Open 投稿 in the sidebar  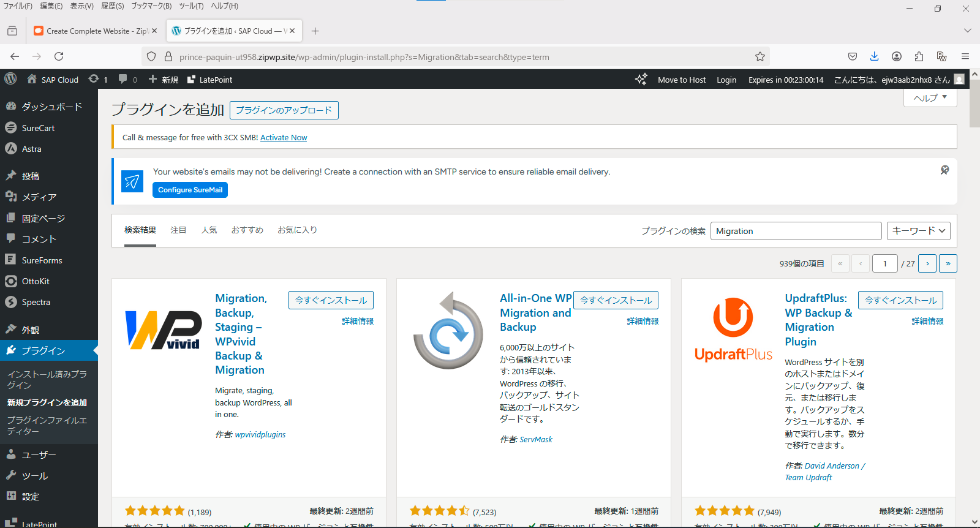(49, 176)
